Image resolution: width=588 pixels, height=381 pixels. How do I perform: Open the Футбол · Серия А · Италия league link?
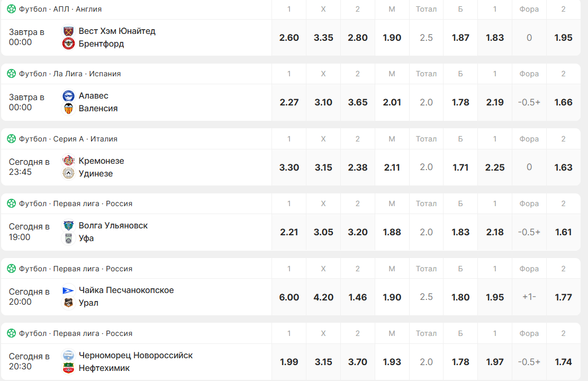[x=68, y=139]
